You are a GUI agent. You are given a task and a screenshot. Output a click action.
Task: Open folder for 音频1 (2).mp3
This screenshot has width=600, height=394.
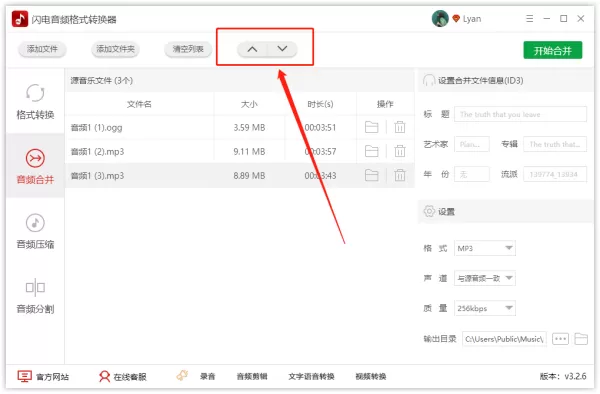[372, 151]
